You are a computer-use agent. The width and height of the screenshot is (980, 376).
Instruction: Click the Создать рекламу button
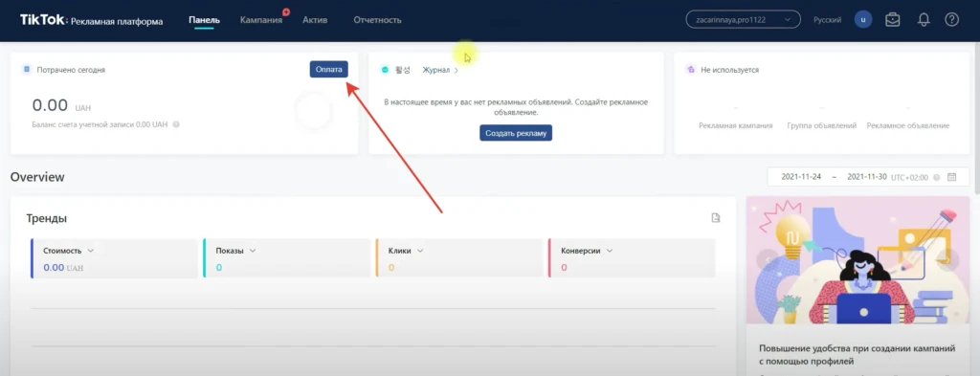516,133
